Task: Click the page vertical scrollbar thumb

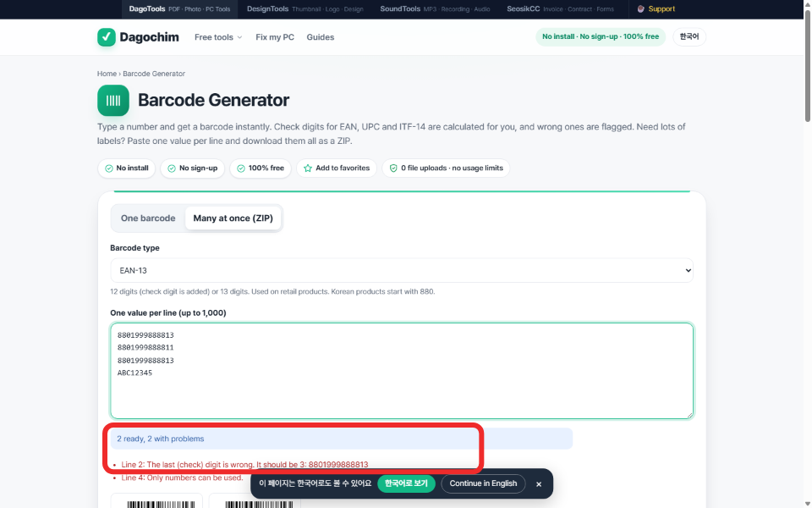Action: coord(807,66)
